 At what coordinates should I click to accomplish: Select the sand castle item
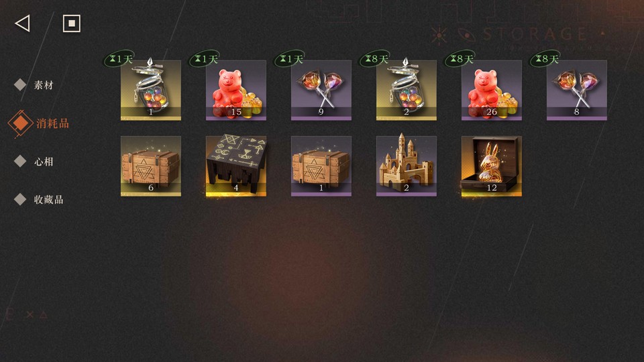coord(407,166)
